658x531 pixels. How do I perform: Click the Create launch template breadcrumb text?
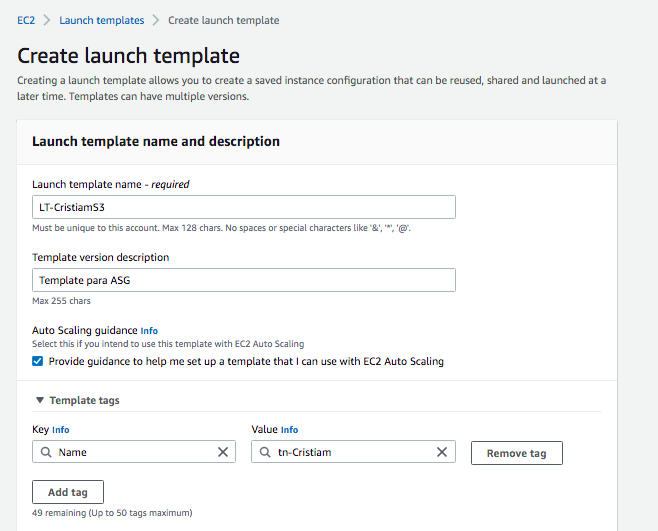(223, 20)
